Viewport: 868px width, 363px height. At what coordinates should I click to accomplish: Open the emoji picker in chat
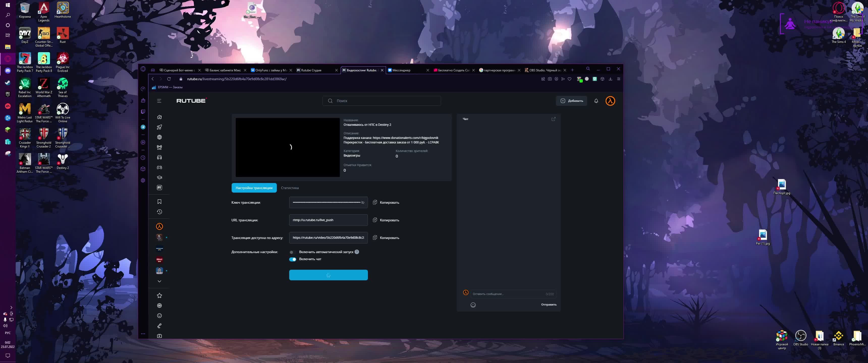coord(473,305)
